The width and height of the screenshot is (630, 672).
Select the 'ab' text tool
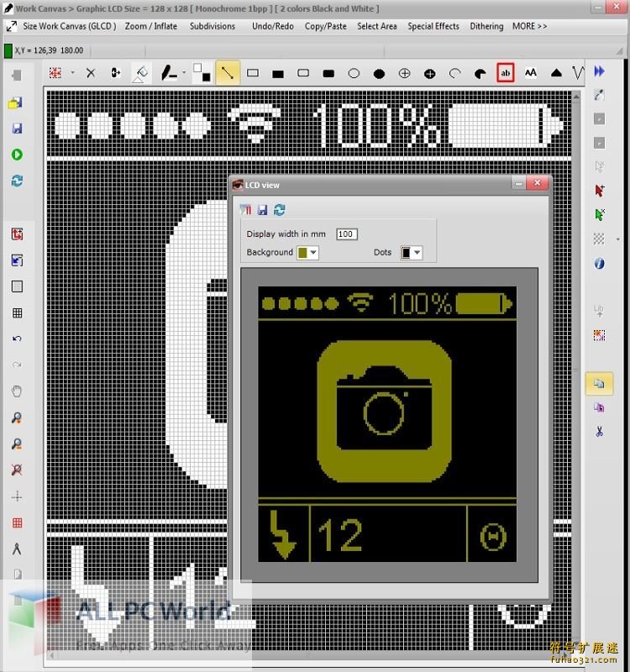[506, 73]
